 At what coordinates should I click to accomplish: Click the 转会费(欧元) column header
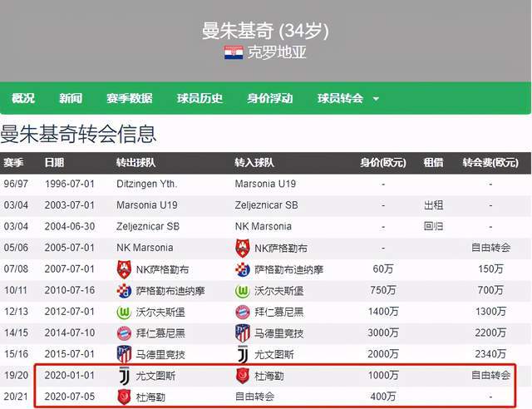click(490, 163)
